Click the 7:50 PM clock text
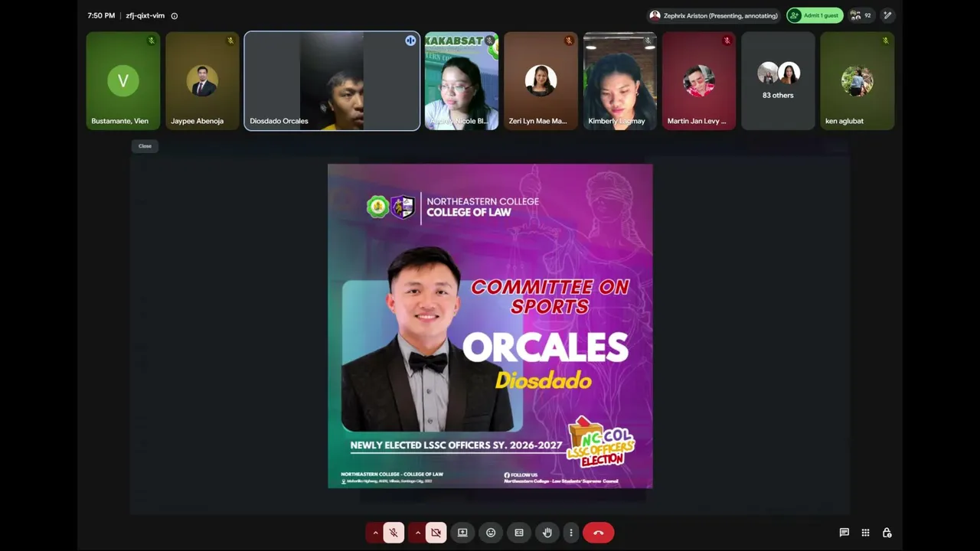This screenshot has width=980, height=551. [101, 16]
